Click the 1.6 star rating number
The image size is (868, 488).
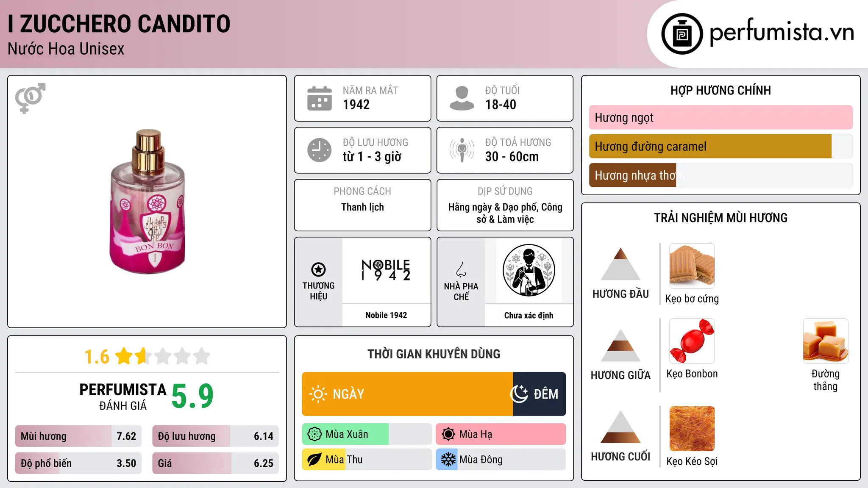tap(97, 357)
